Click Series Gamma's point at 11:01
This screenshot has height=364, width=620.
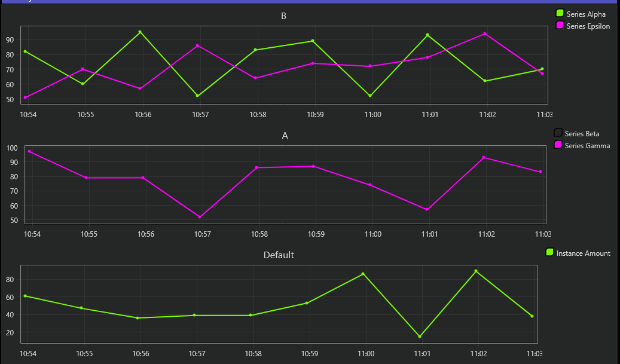tap(427, 209)
